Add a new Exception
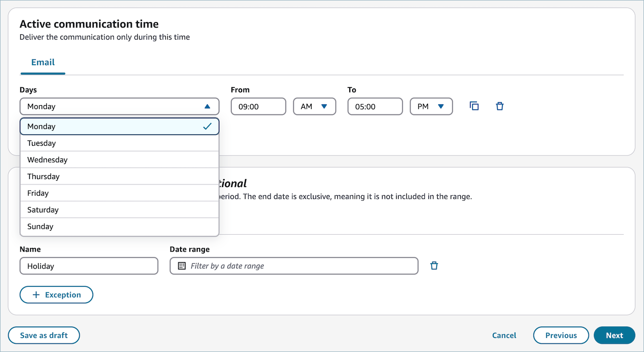 point(56,295)
